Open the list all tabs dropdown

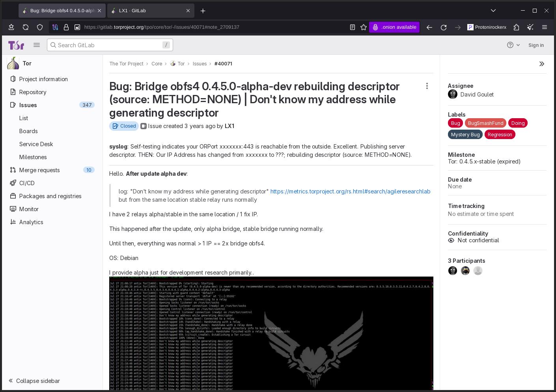(493, 11)
